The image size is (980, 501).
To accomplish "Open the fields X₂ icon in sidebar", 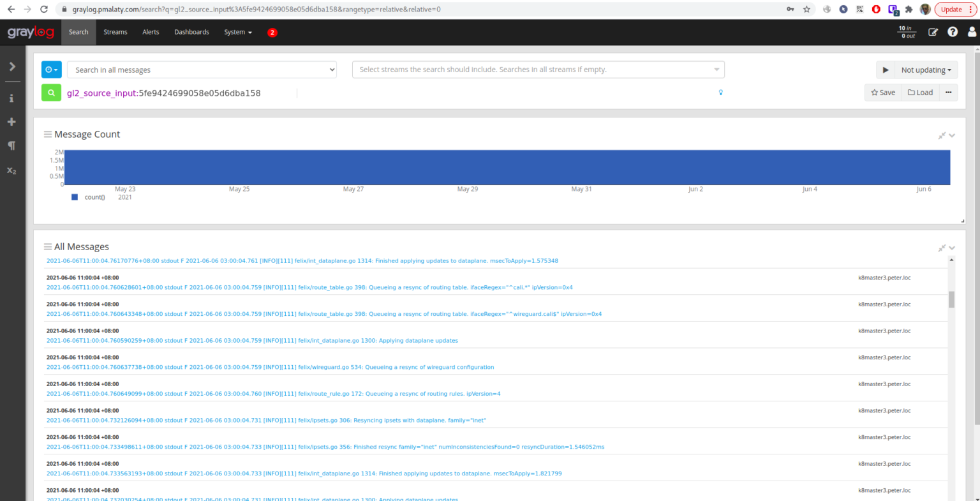I will point(11,170).
